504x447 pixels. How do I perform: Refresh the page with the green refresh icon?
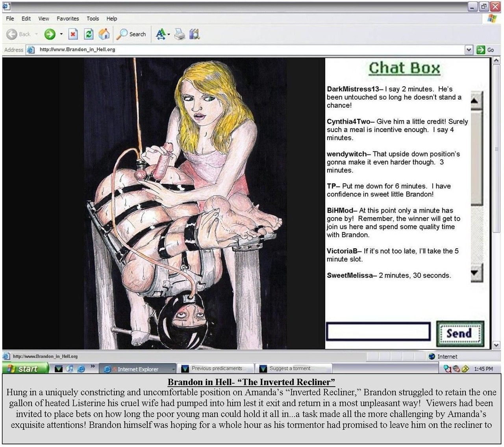(89, 34)
